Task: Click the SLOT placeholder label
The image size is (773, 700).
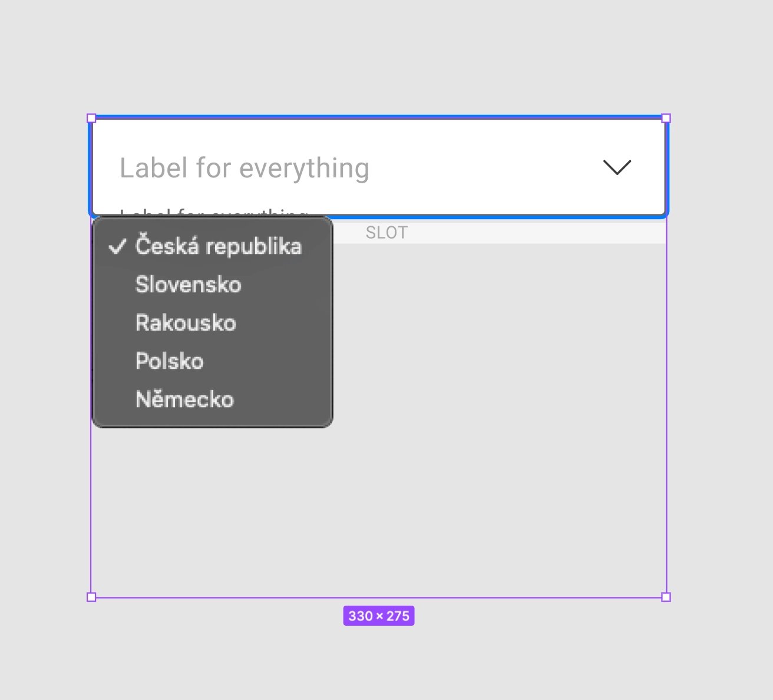Action: 387,233
